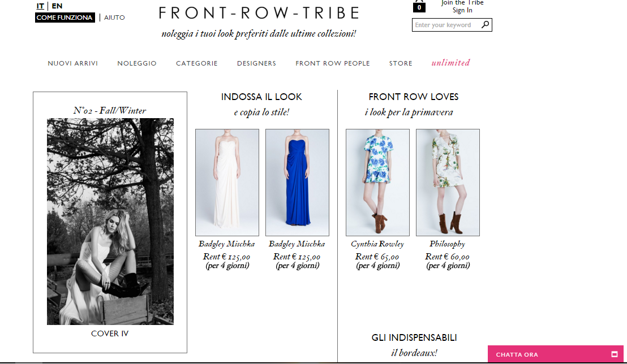The height and width of the screenshot is (364, 627).
Task: Open the shopping bag cart icon
Action: [419, 6]
